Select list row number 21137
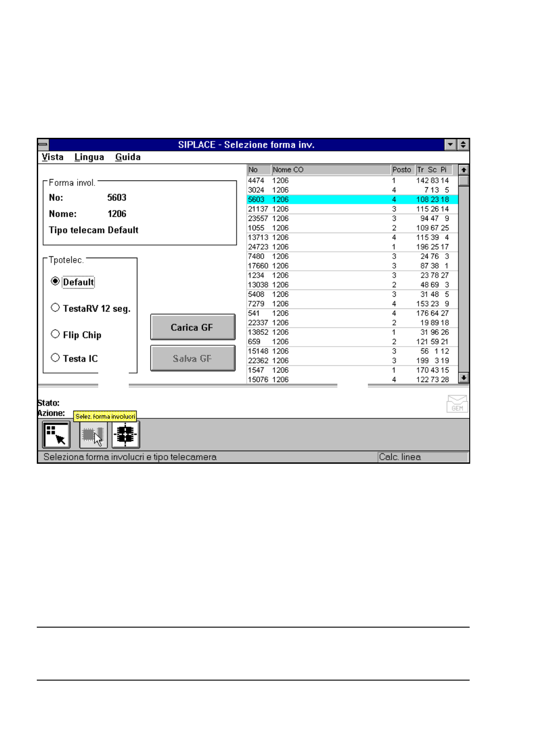 click(352, 209)
